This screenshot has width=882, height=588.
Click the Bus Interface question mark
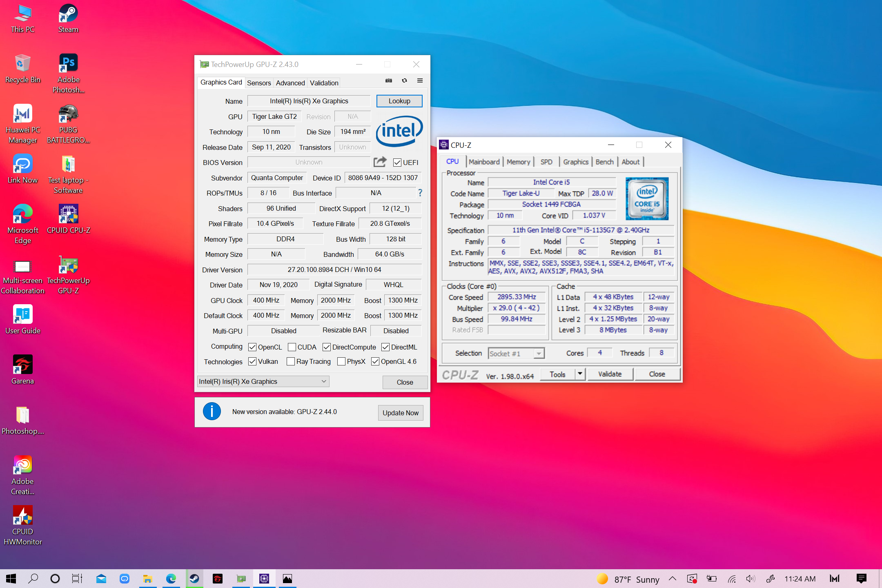[420, 193]
